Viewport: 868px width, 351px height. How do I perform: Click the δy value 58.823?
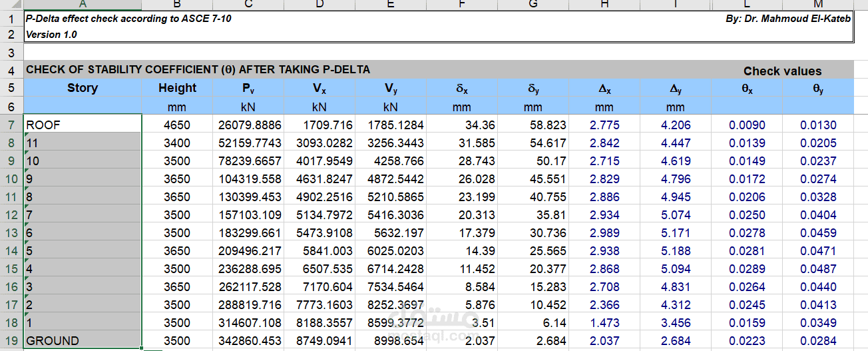pos(533,125)
